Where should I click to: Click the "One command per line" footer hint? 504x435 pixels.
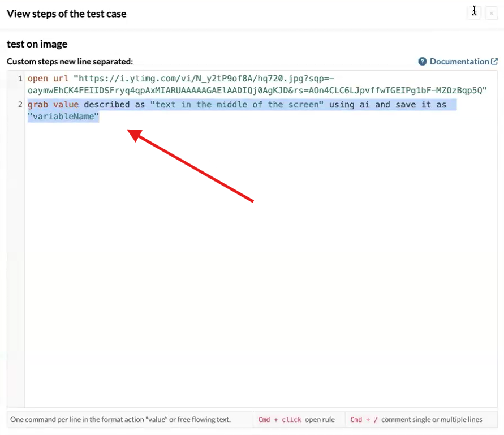coord(129,420)
